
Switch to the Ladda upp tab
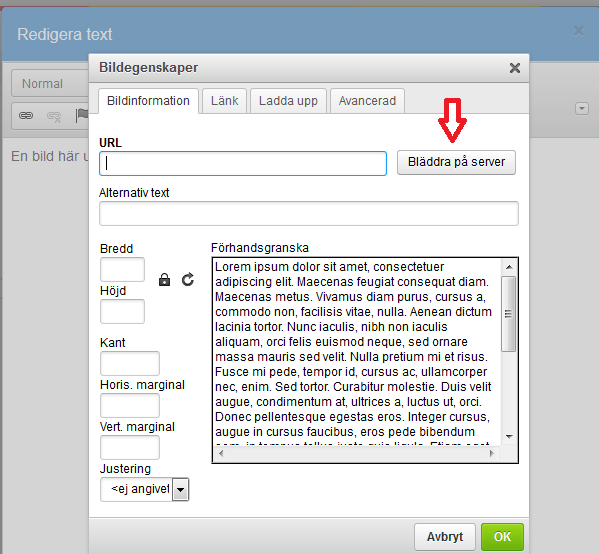[x=288, y=101]
